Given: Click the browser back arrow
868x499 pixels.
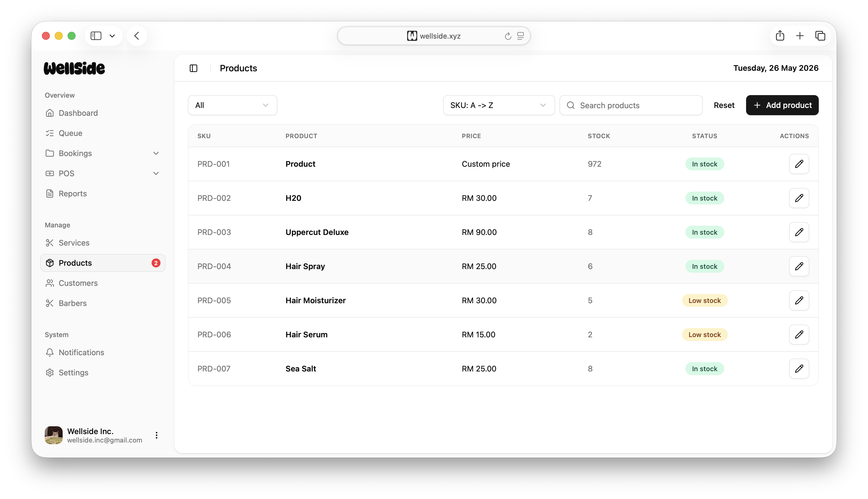Looking at the screenshot, I should [x=137, y=36].
